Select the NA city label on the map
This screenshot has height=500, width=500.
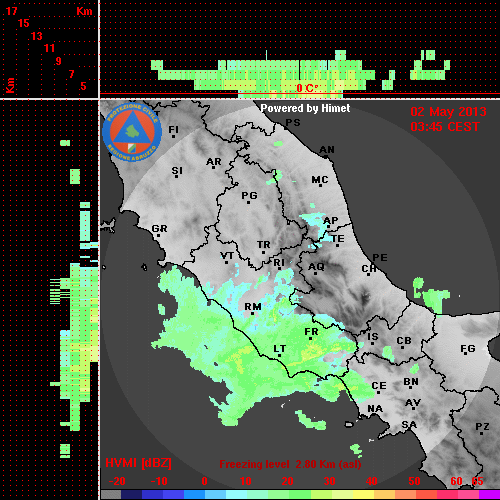click(x=375, y=408)
